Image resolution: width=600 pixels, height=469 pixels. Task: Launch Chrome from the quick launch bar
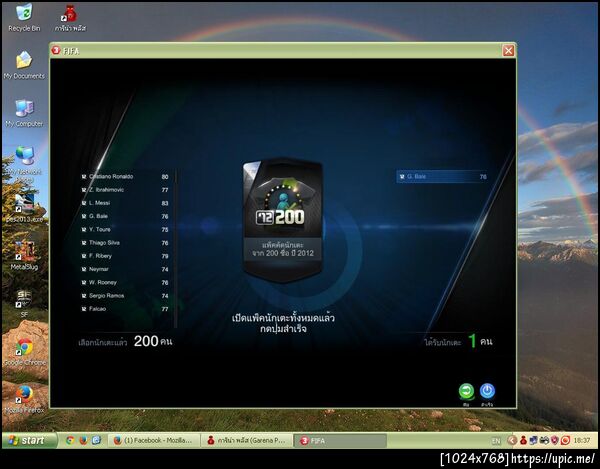pyautogui.click(x=70, y=441)
